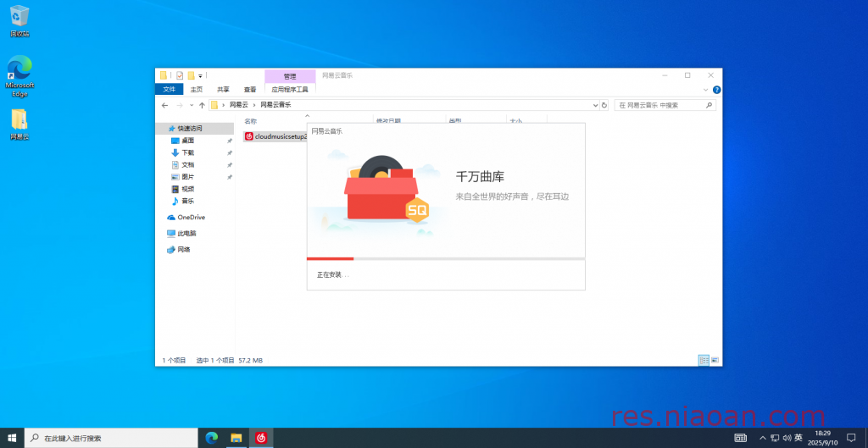This screenshot has height=448, width=868.
Task: Click the 千万曲库 heading in installer
Action: pos(480,177)
